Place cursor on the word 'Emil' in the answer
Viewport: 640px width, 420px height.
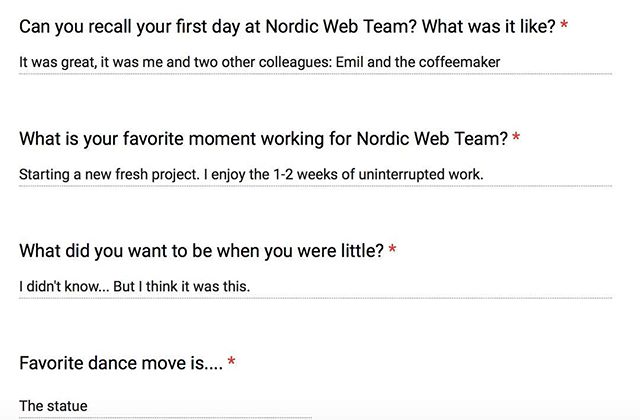click(x=349, y=62)
